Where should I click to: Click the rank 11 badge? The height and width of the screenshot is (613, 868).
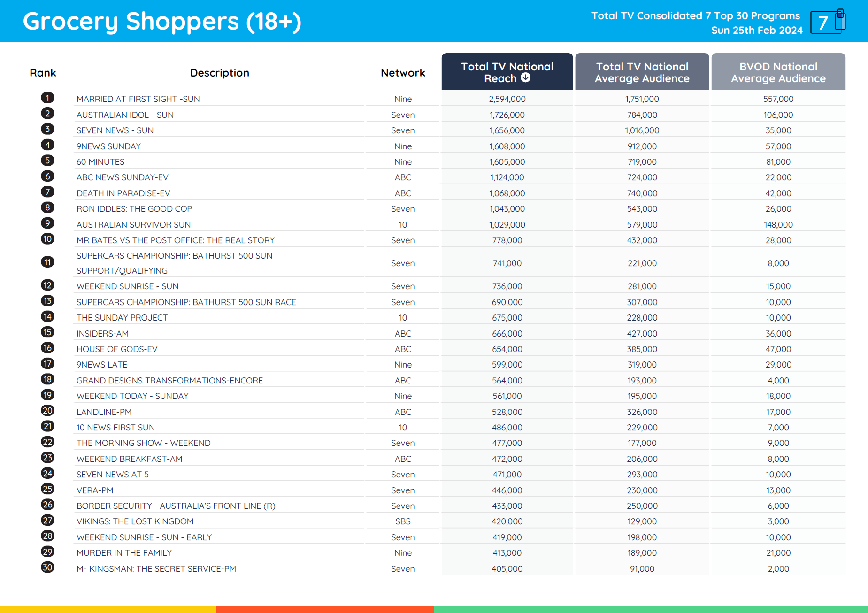tap(47, 262)
